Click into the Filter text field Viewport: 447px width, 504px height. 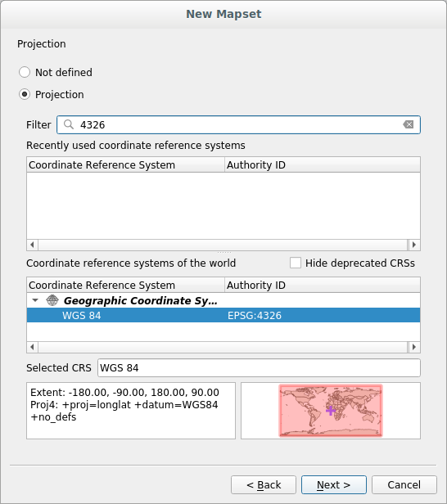(x=238, y=124)
